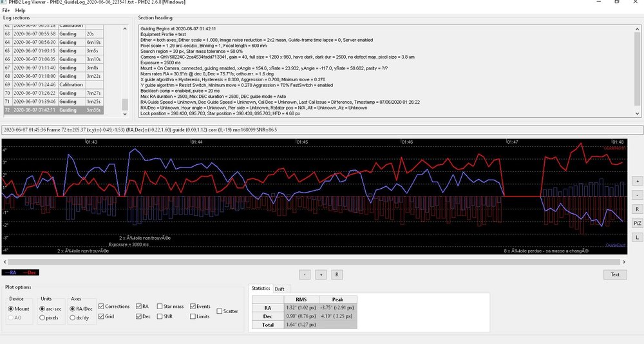
Task: Switch to the Statistics tab
Action: pyautogui.click(x=261, y=289)
